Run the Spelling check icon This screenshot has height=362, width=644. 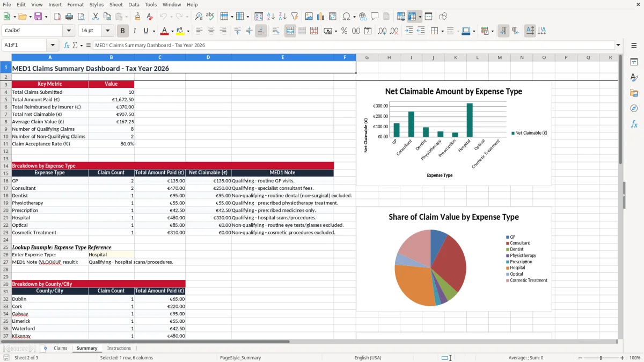click(x=210, y=17)
